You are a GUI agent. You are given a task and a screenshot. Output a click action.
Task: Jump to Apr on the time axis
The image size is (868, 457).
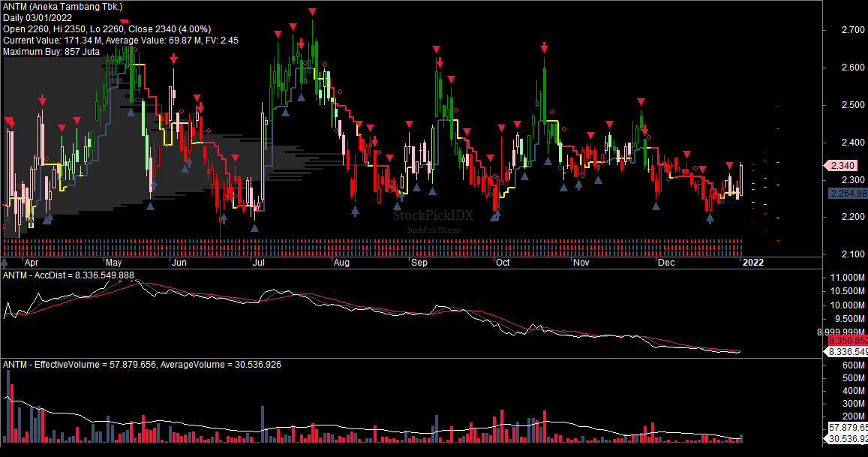click(32, 262)
